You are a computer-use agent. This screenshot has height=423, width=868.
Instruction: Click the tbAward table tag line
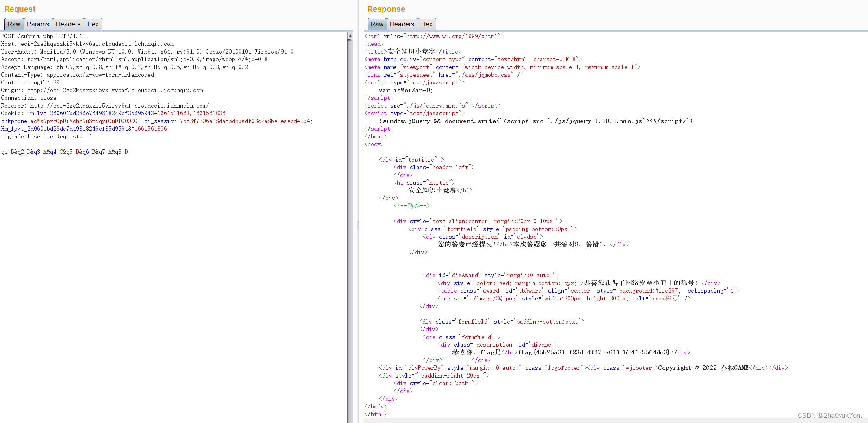pyautogui.click(x=589, y=291)
